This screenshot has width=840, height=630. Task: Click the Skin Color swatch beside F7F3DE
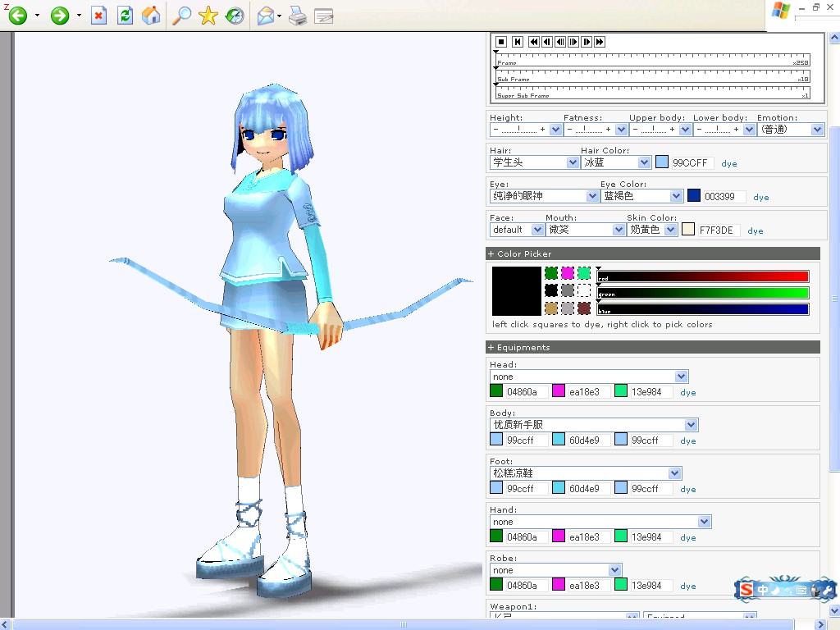pos(688,230)
